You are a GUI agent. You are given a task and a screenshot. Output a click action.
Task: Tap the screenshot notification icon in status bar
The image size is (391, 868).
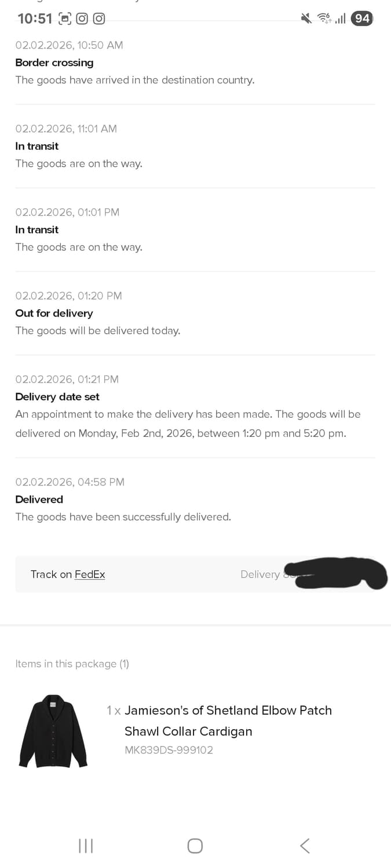tap(65, 19)
